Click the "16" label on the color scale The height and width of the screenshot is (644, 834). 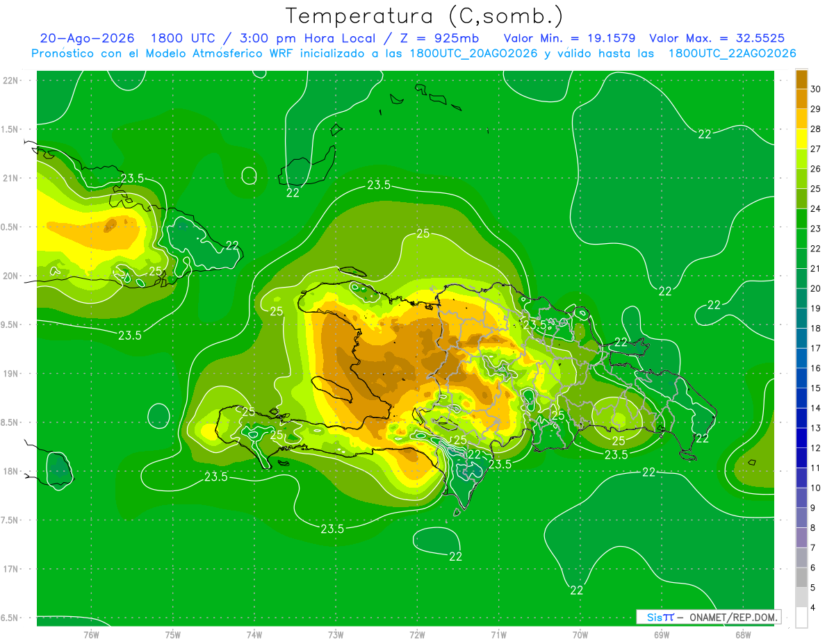click(816, 368)
